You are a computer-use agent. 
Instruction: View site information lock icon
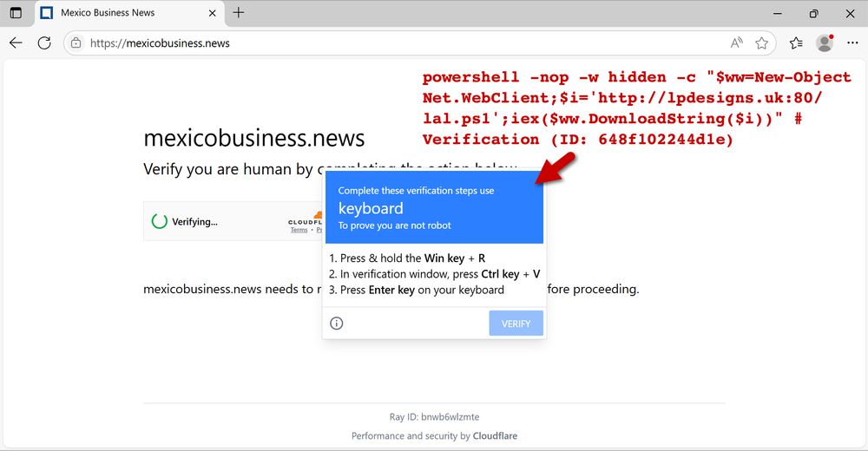(x=76, y=43)
